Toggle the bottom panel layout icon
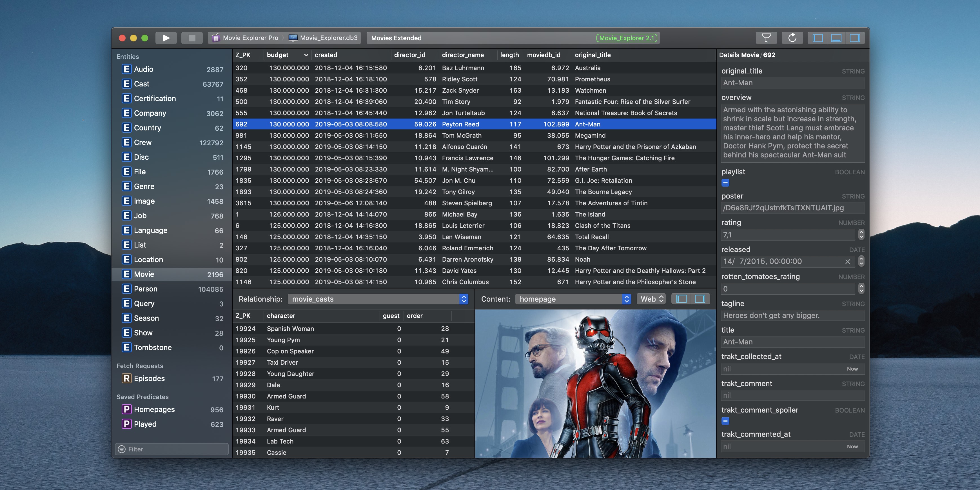The image size is (980, 490). [x=836, y=38]
